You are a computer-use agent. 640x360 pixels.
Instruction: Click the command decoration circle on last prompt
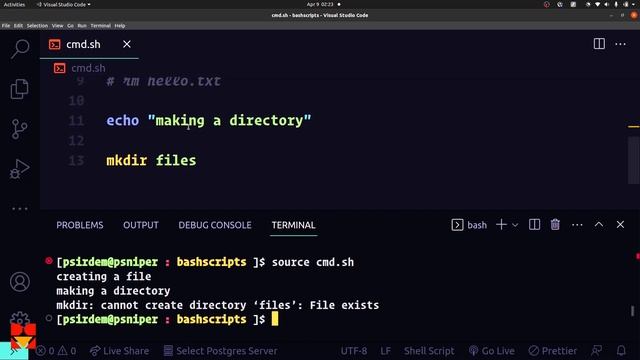click(49, 318)
